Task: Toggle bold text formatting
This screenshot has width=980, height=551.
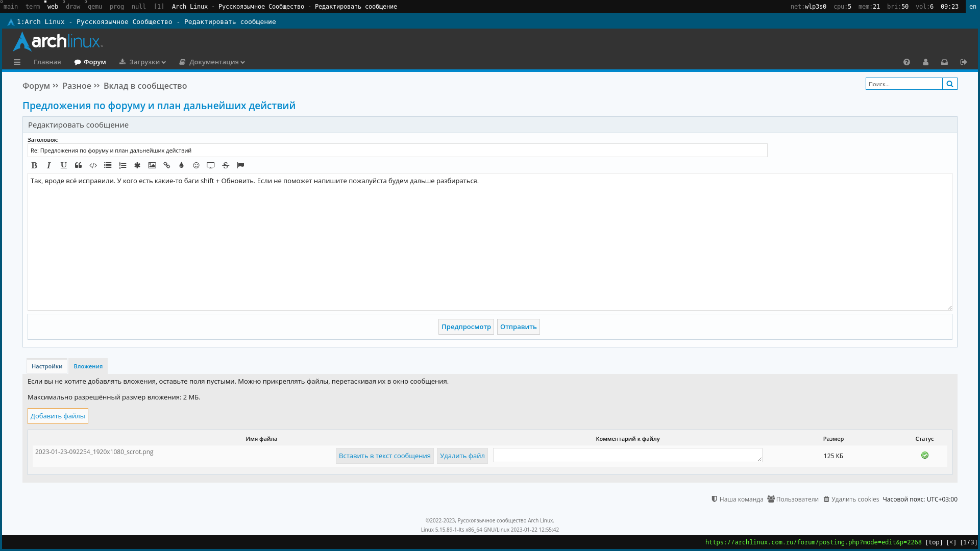Action: click(x=34, y=165)
